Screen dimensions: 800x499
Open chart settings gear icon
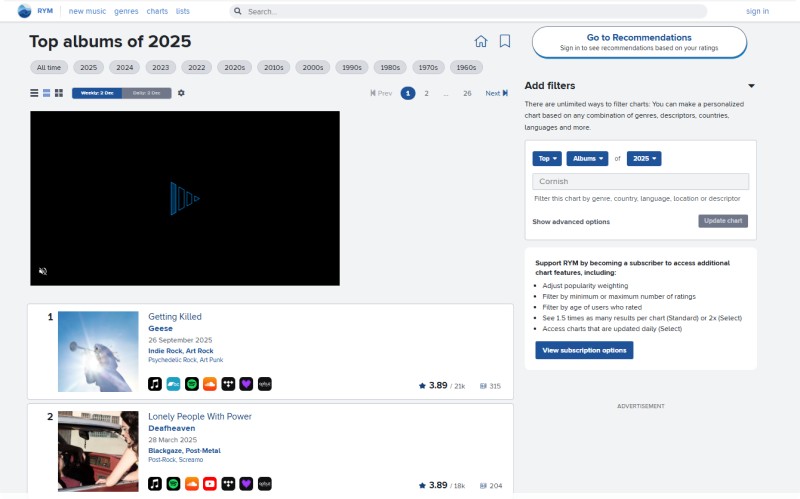pos(181,93)
